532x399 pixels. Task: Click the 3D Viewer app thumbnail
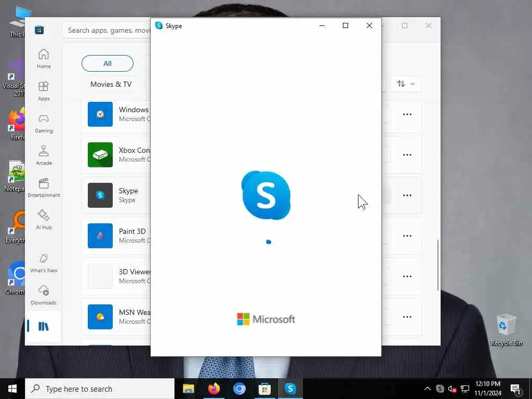100,276
